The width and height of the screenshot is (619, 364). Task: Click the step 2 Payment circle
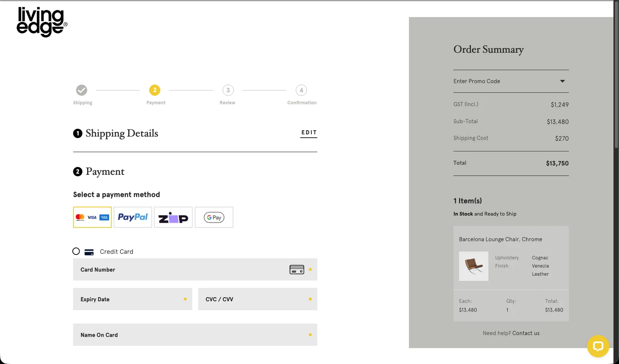point(155,90)
